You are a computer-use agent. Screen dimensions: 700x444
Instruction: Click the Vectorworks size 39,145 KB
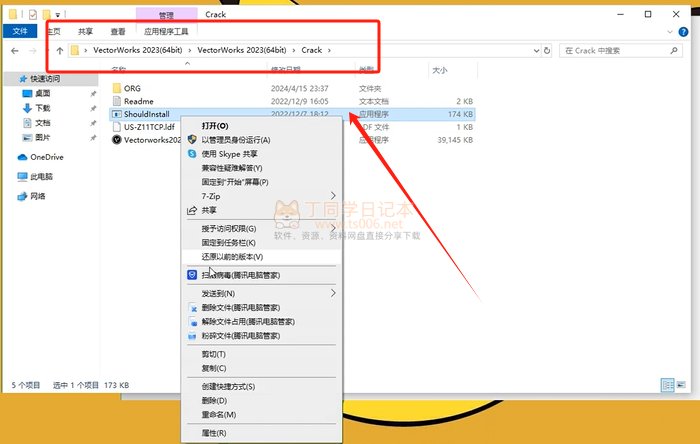point(455,140)
